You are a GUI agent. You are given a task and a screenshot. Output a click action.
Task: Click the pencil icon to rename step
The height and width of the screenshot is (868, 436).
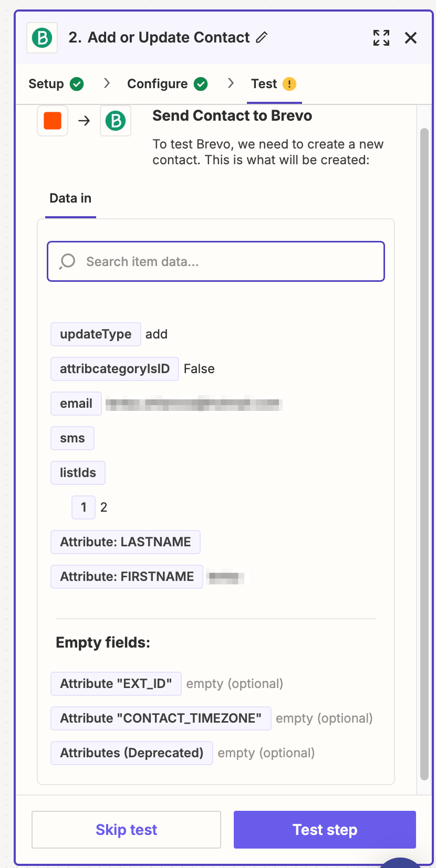pyautogui.click(x=262, y=38)
